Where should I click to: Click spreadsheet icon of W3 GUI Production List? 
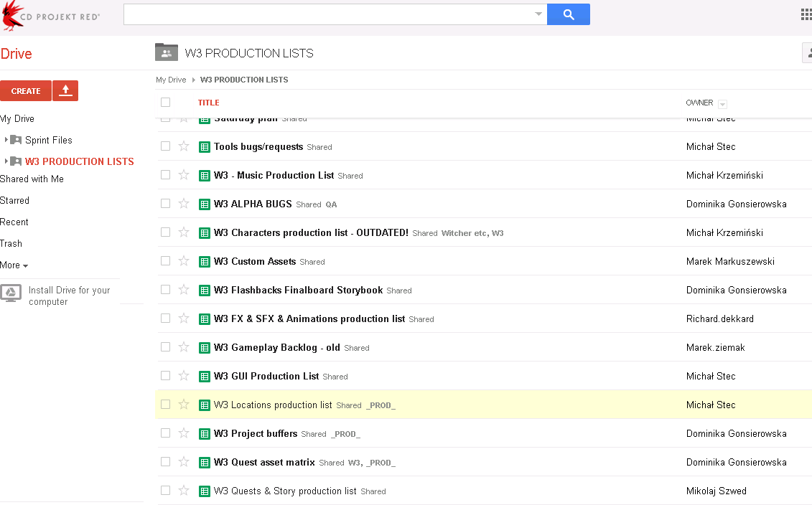coord(205,376)
